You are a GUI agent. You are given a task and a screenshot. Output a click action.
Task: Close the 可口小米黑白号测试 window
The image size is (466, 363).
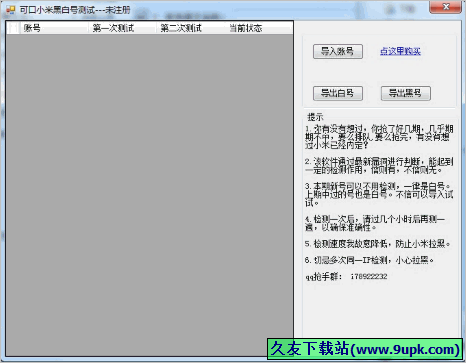[x=446, y=7]
